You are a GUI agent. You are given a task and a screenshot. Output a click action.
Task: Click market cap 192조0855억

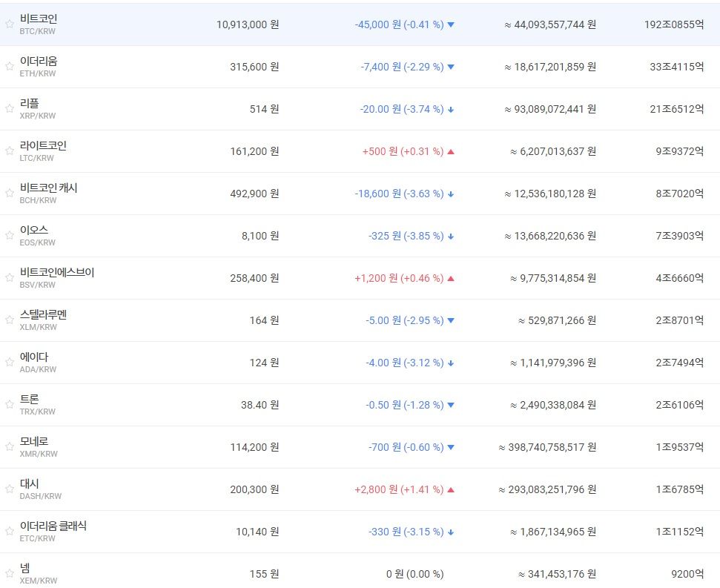673,24
